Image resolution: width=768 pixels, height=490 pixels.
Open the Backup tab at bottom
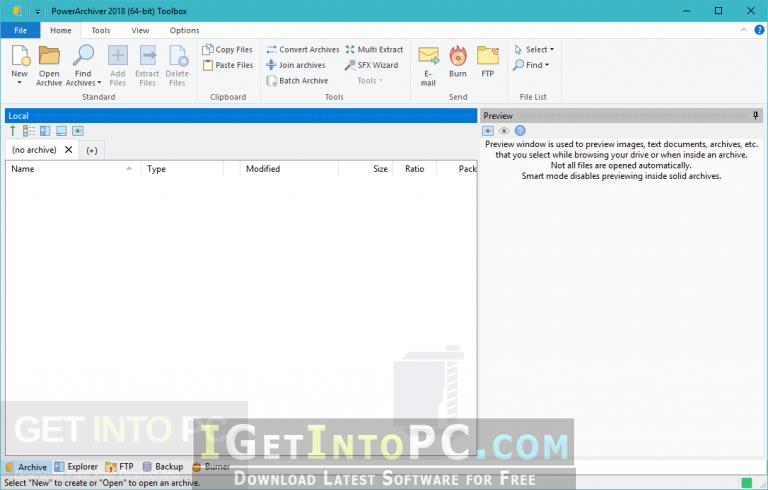pos(163,466)
